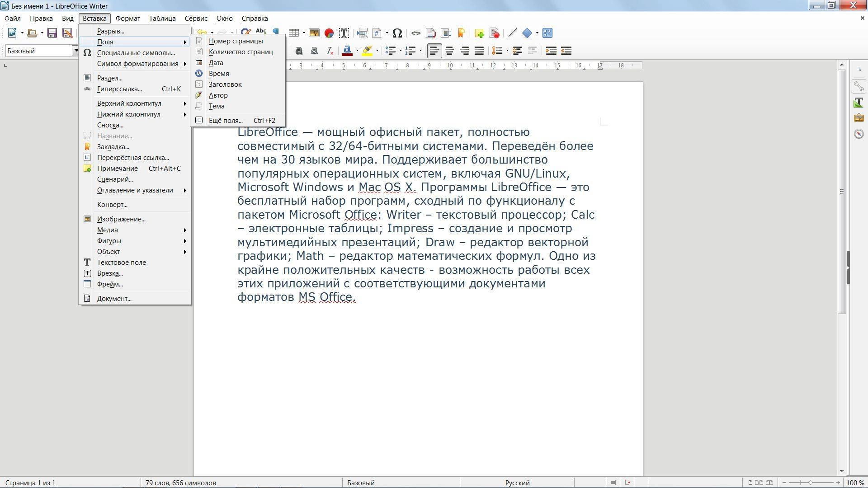Screen dimensions: 868x488
Task: Select single-page view in status bar
Action: point(750,483)
